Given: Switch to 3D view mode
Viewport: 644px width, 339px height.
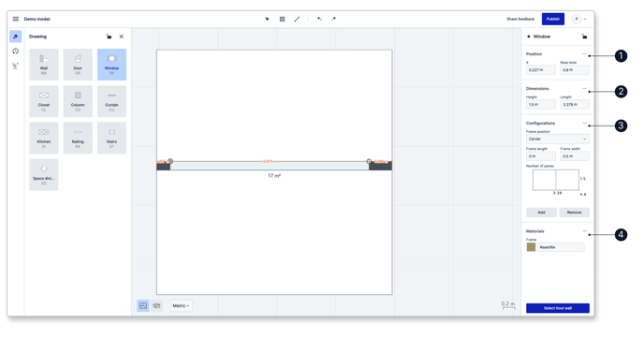Looking at the screenshot, I should click(x=156, y=305).
